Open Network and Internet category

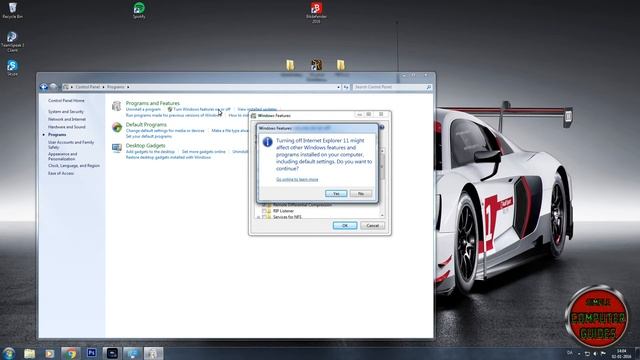[x=67, y=119]
